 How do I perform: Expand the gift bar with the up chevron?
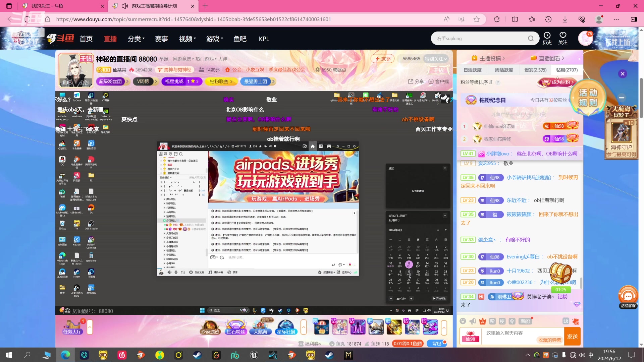pyautogui.click(x=444, y=328)
